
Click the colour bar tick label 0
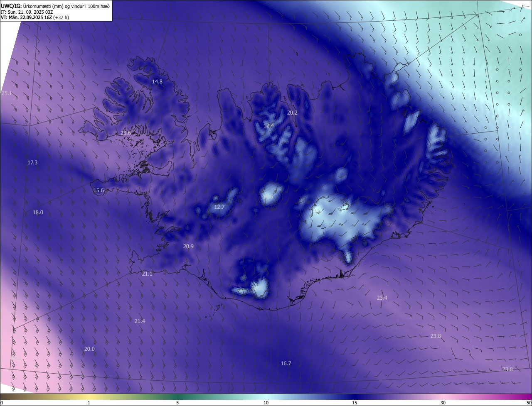[x=2, y=403]
